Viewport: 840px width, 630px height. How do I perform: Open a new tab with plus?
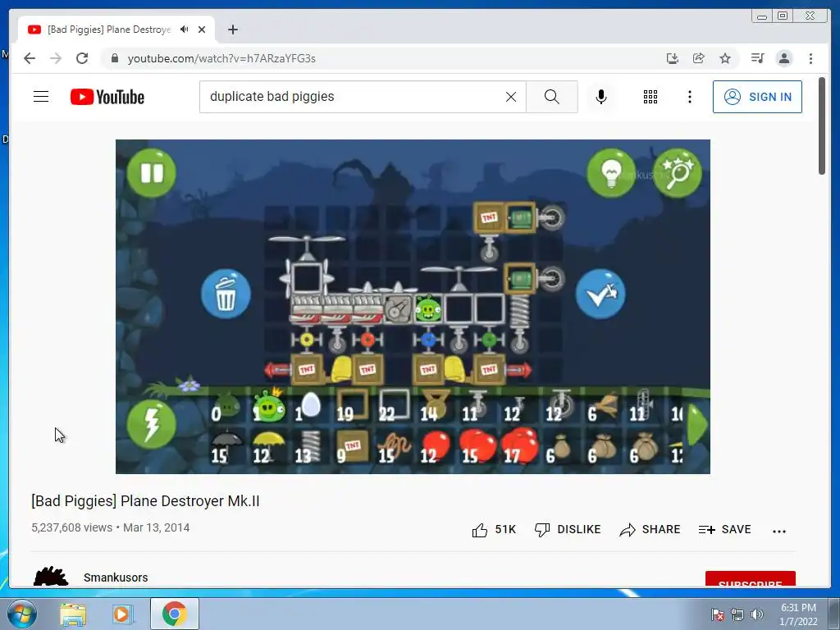pyautogui.click(x=232, y=30)
